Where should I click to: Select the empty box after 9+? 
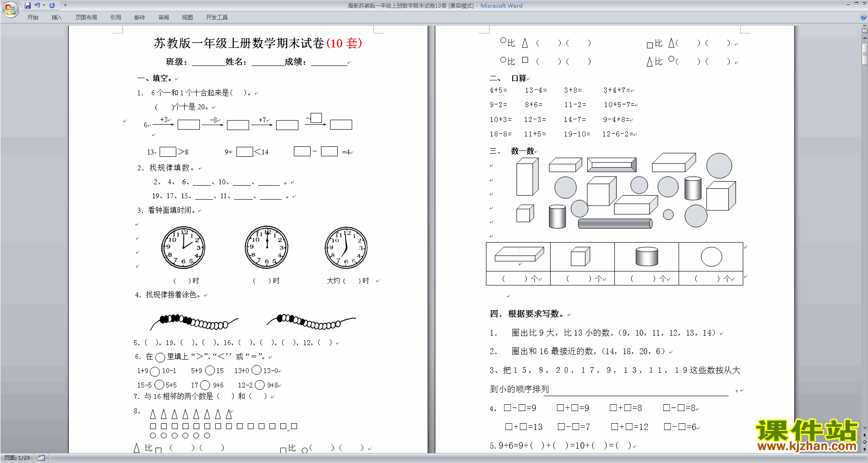[x=245, y=152]
